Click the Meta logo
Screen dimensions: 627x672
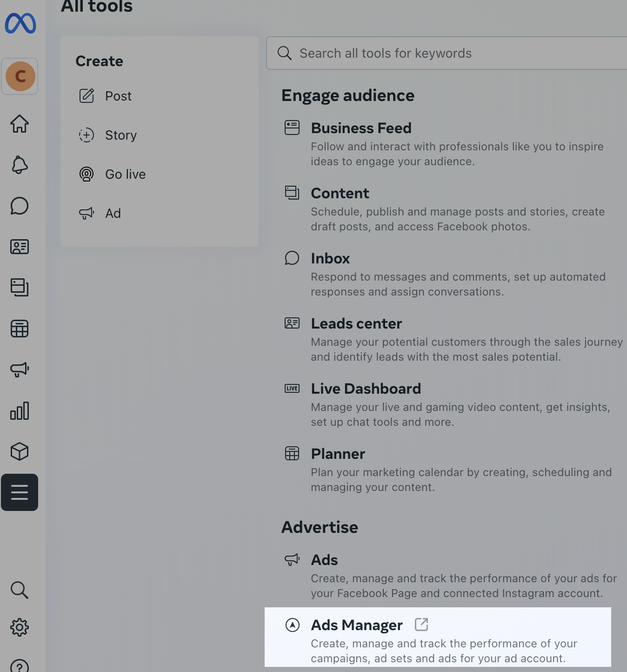(20, 23)
